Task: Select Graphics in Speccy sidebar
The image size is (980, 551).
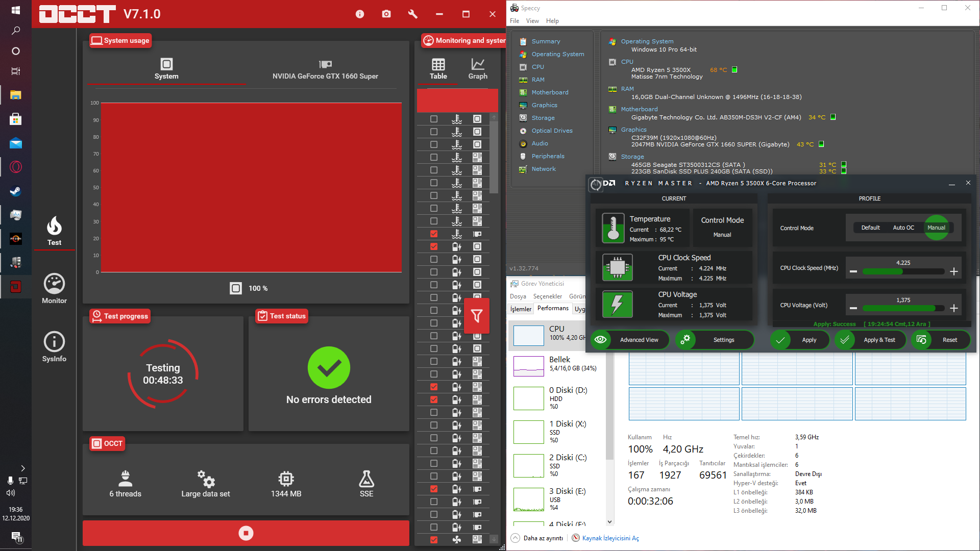Action: 544,105
